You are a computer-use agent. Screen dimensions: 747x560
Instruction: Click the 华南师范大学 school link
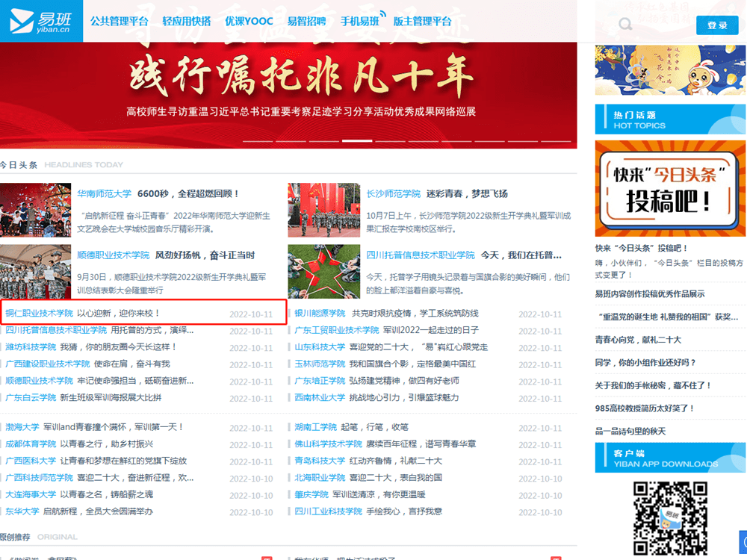[x=105, y=194]
